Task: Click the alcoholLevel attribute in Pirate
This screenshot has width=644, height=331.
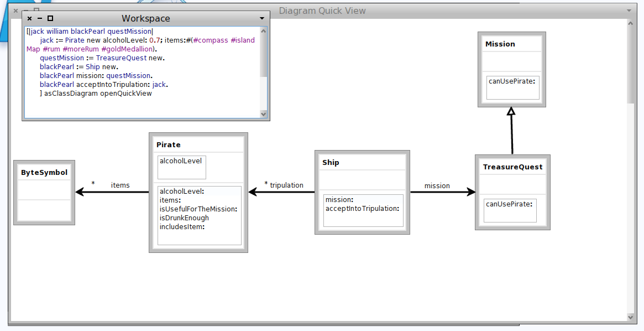Action: point(181,161)
